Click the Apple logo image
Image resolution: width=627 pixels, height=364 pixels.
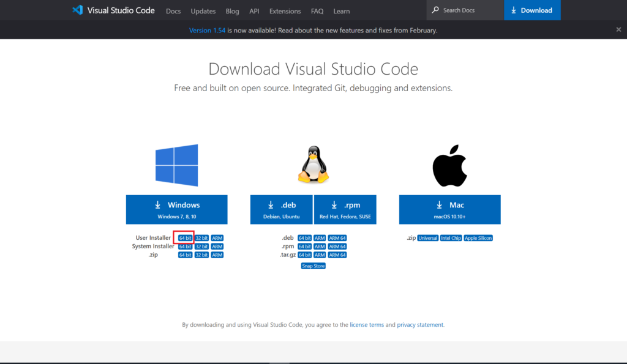click(450, 165)
